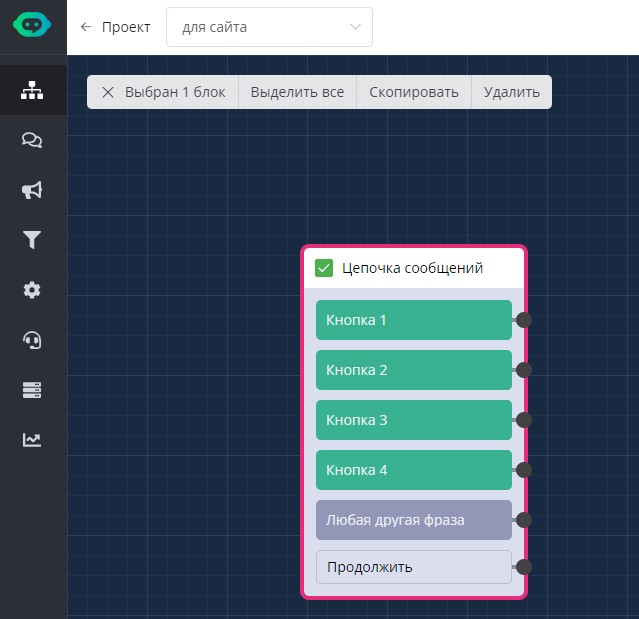Screen dimensions: 639x619
Task: Click Скопировать in the selection toolbar
Action: pyautogui.click(x=414, y=92)
